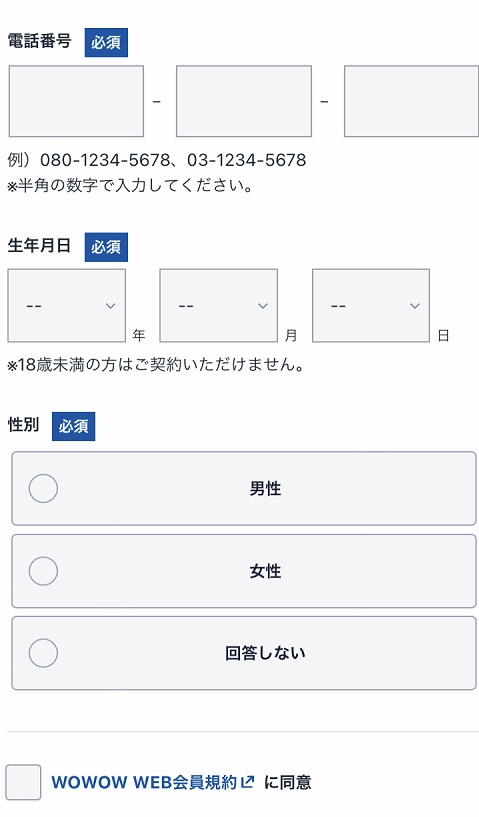Open the birth year dropdown
Viewport: 479px width, 817px height.
pyautogui.click(x=67, y=306)
